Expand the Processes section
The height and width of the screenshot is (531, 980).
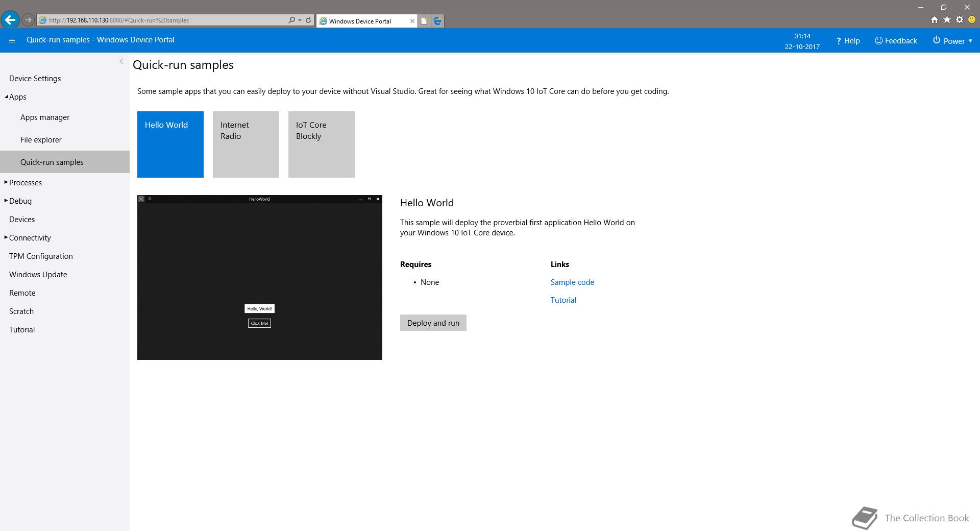pyautogui.click(x=6, y=182)
